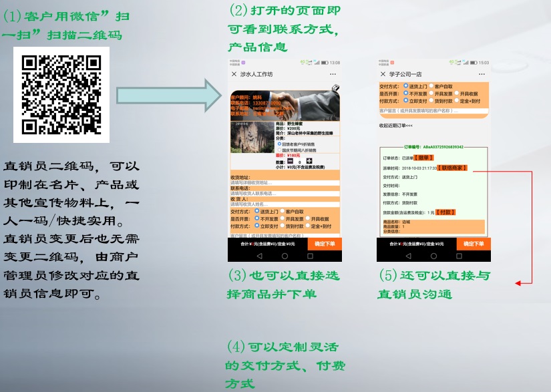Viewport: 551px width, 392px height.
Task: Tap the tag icon at banner's top-right corner
Action: click(335, 87)
